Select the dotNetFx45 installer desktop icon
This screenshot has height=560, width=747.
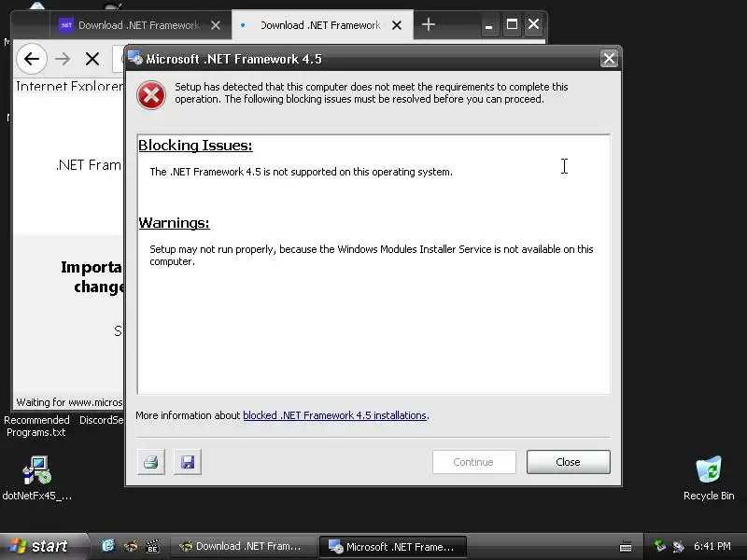point(37,478)
